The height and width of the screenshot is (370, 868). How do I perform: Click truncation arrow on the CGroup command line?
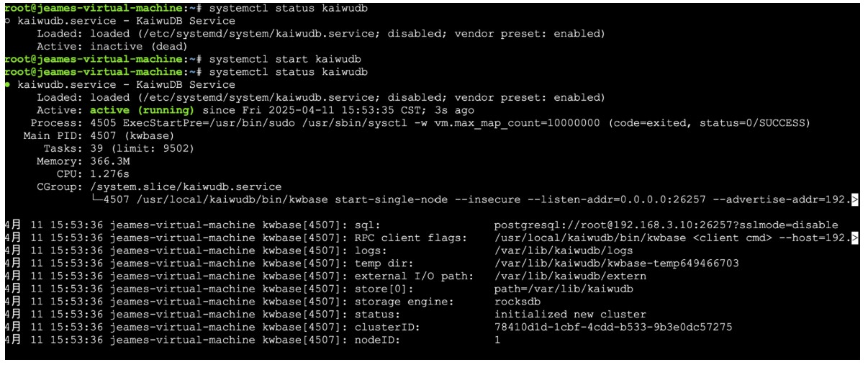[x=854, y=199]
